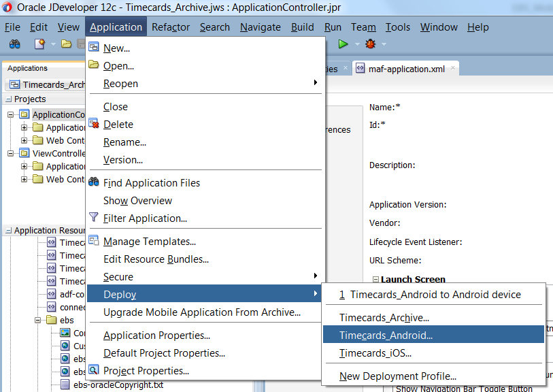Image resolution: width=553 pixels, height=392 pixels.
Task: Open Application Properties...
Action: point(204,336)
